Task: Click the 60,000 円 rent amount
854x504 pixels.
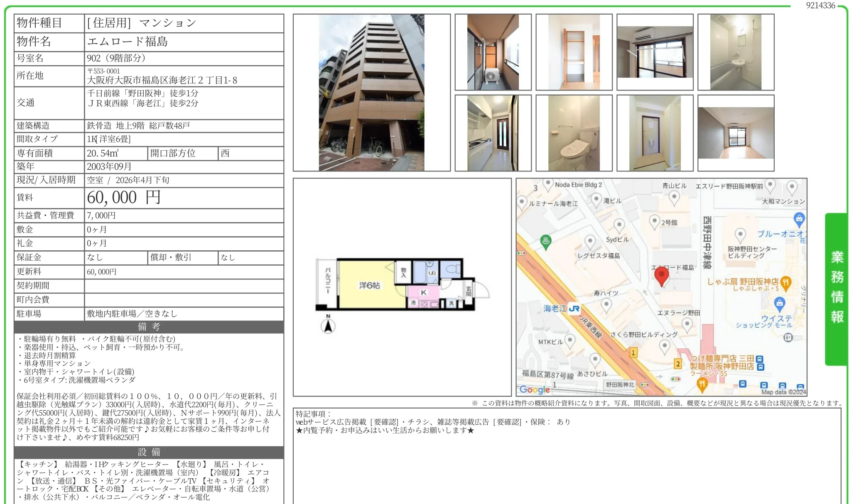Action: (124, 198)
